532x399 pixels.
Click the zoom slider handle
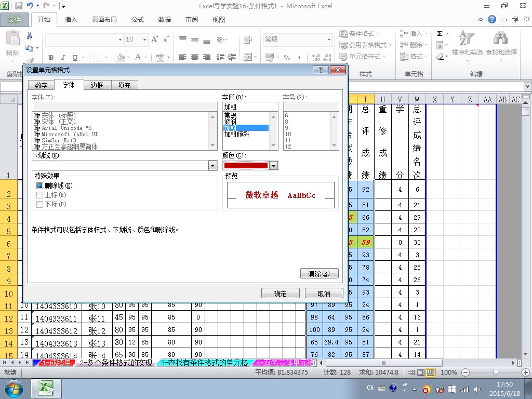tap(496, 372)
